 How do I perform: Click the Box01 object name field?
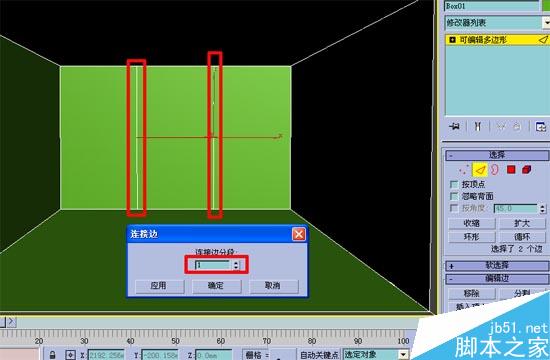(x=491, y=6)
